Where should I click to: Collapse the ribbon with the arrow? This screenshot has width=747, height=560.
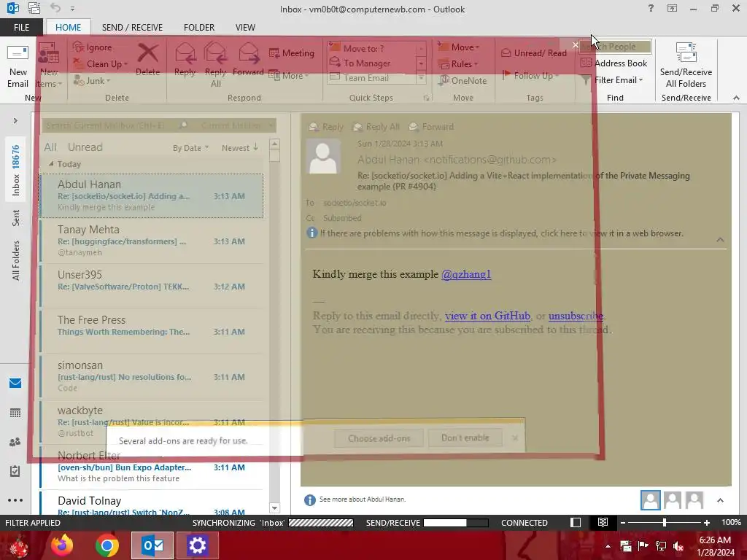[736, 98]
